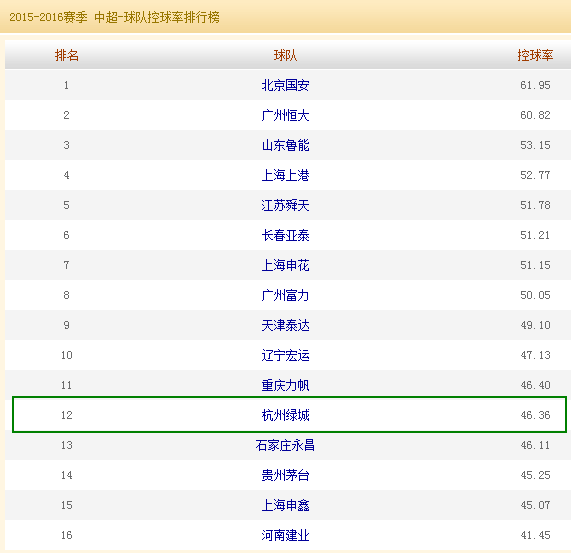This screenshot has width=571, height=553.
Task: Click the 控球率 column header
Action: pos(535,55)
